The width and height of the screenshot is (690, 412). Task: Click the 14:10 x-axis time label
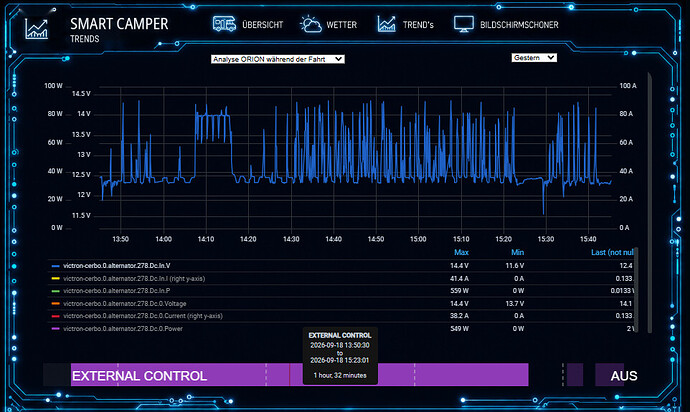[206, 239]
